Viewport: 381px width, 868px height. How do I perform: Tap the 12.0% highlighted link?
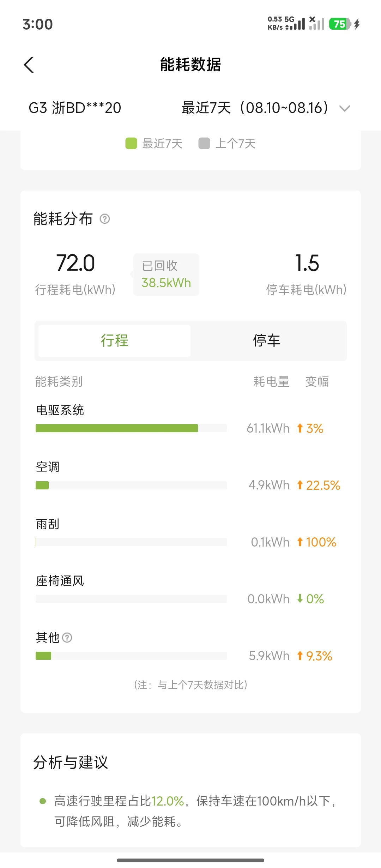pyautogui.click(x=168, y=801)
